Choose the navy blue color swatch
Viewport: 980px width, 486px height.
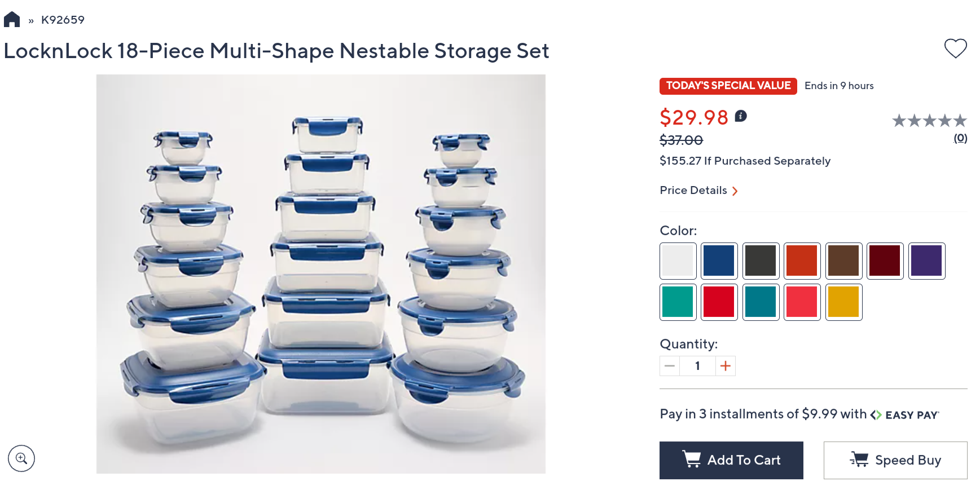pos(719,261)
